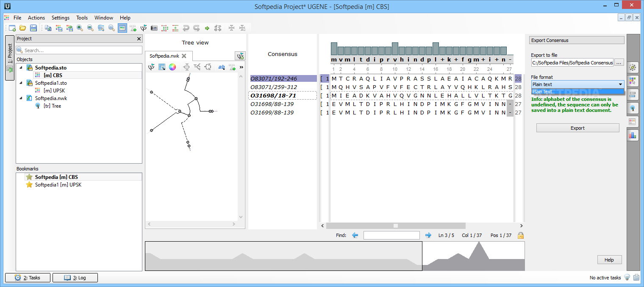
Task: Open the Highlighting options panel tab
Action: 633,81
